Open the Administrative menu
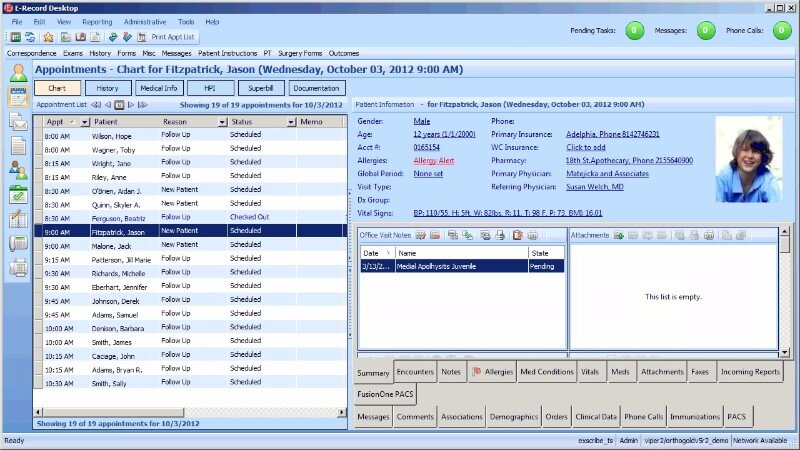The width and height of the screenshot is (800, 450). (145, 21)
